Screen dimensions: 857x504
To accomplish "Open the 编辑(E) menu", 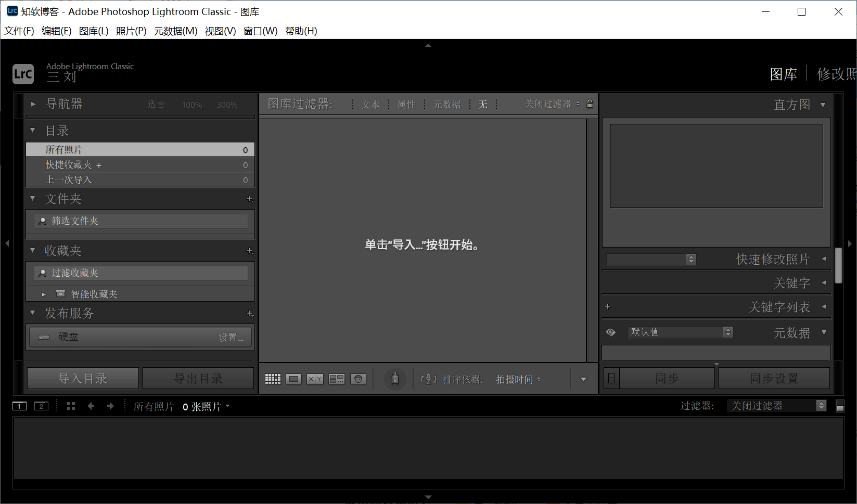I will click(x=57, y=31).
